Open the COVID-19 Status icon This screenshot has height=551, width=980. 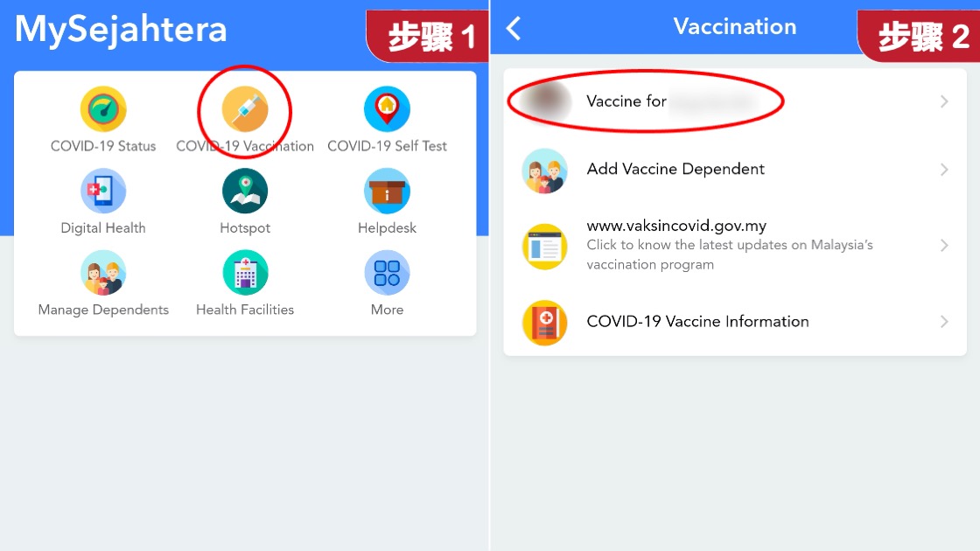coord(103,109)
